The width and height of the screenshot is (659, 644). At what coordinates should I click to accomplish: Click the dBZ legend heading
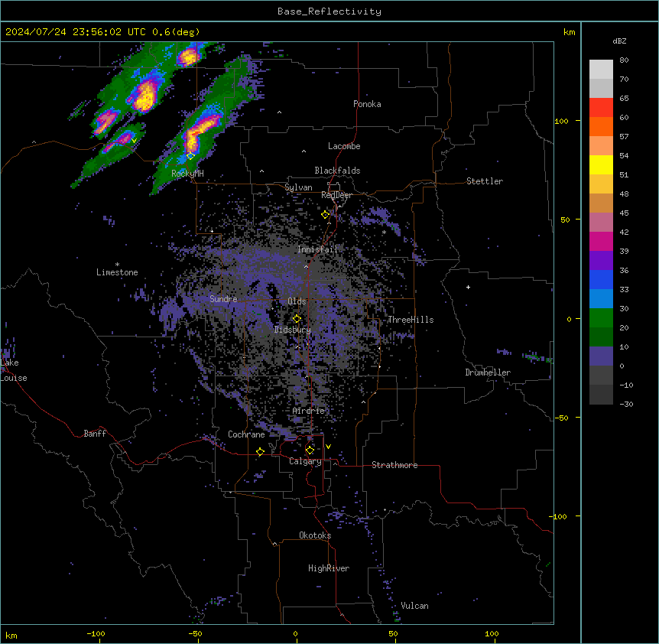[619, 41]
